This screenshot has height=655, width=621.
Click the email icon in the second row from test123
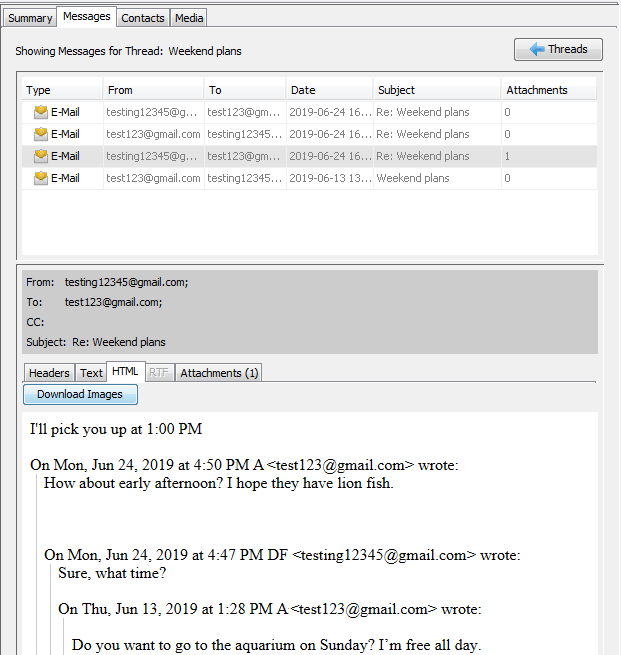click(41, 134)
